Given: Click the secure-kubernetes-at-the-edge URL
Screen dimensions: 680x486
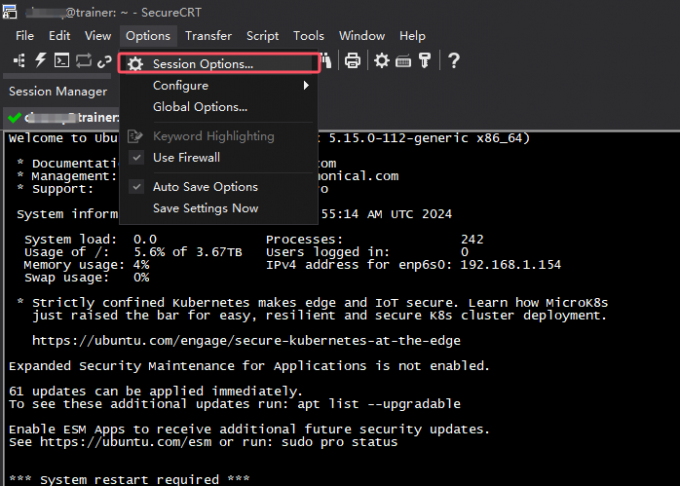Looking at the screenshot, I should [x=246, y=341].
